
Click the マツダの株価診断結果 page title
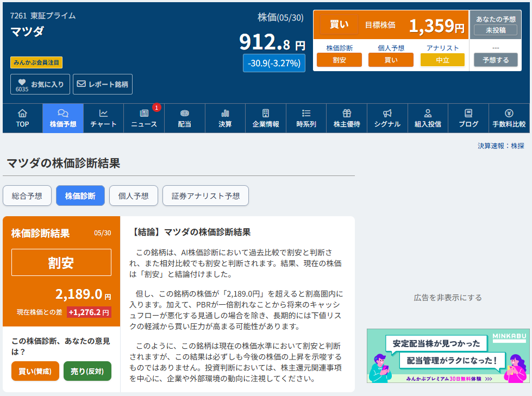click(64, 163)
